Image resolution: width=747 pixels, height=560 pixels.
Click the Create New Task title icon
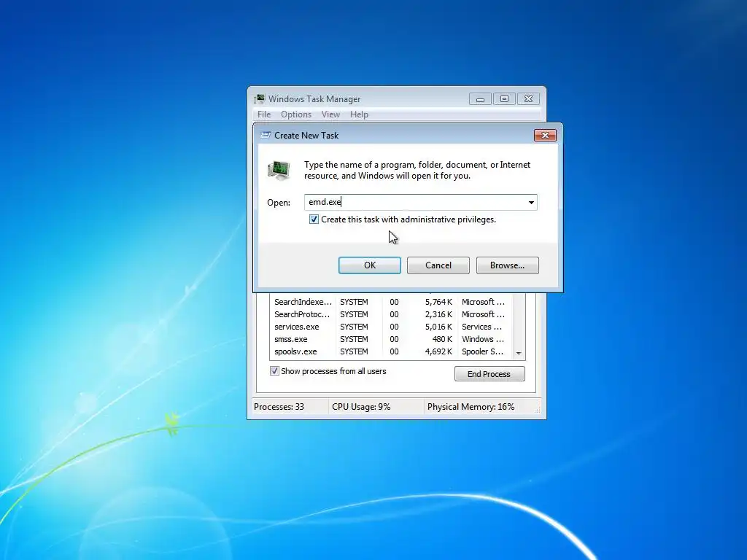pos(266,135)
